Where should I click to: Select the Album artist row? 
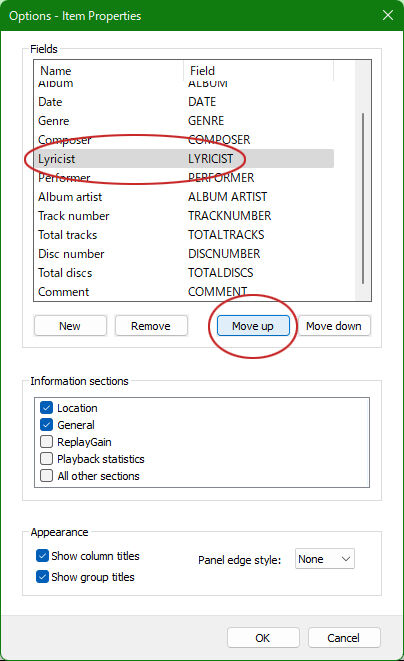click(184, 196)
